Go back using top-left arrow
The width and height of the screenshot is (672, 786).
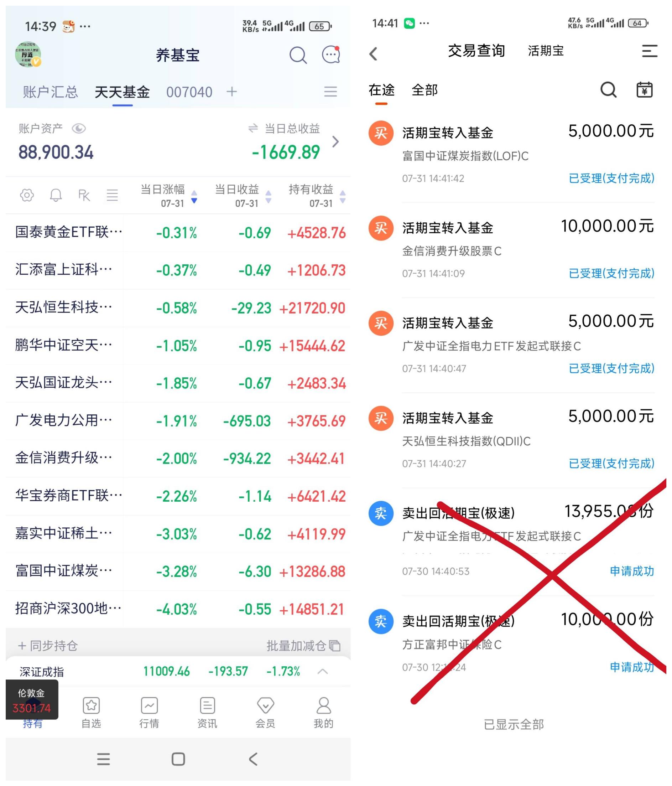coord(374,53)
